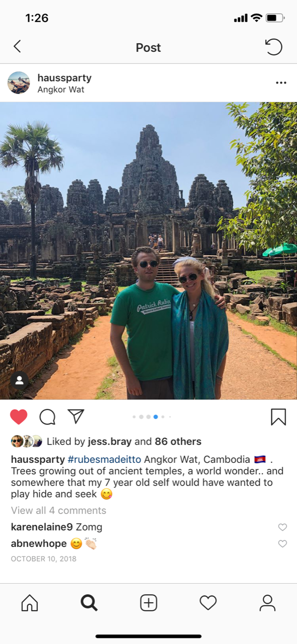
Task: Tap the carousel page indicator dots
Action: (152, 417)
